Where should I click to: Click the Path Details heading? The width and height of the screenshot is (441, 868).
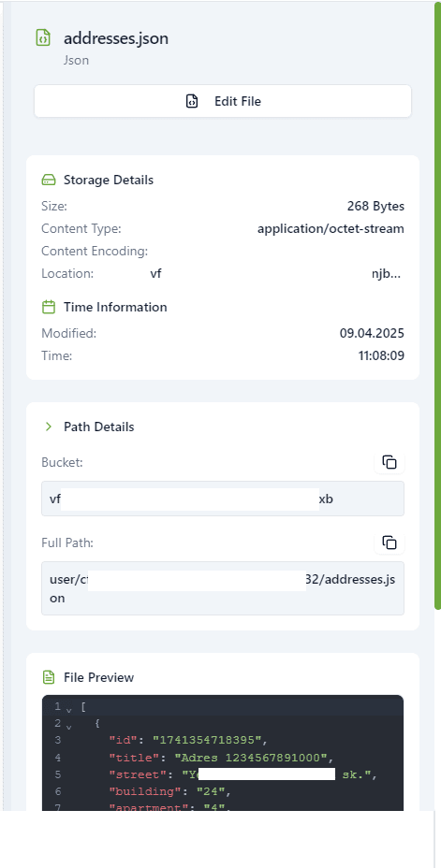(x=98, y=427)
